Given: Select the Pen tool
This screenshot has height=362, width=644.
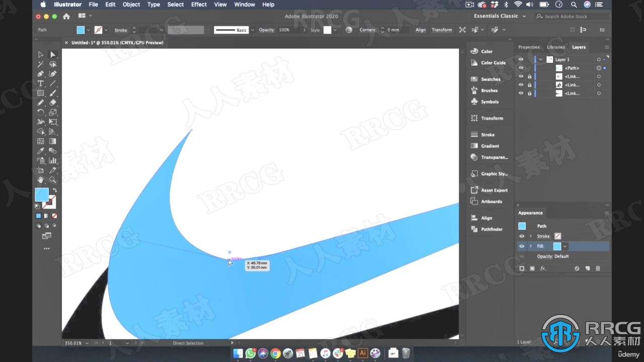Looking at the screenshot, I should tap(41, 74).
